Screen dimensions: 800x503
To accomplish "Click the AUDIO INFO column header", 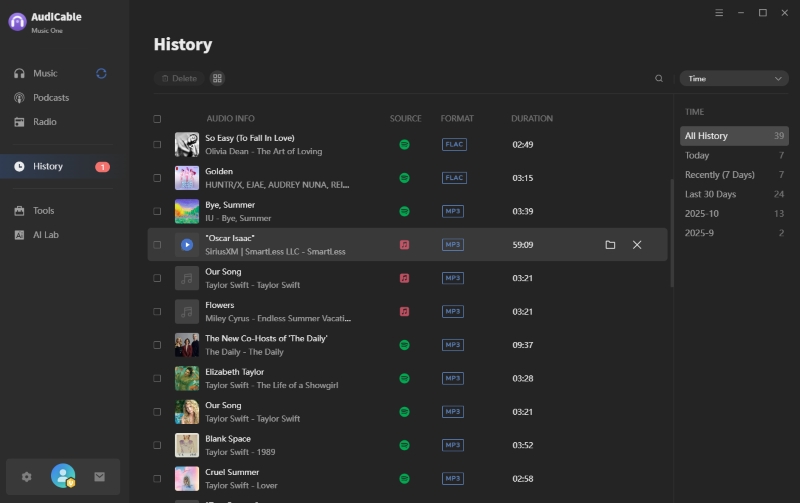I will (230, 118).
